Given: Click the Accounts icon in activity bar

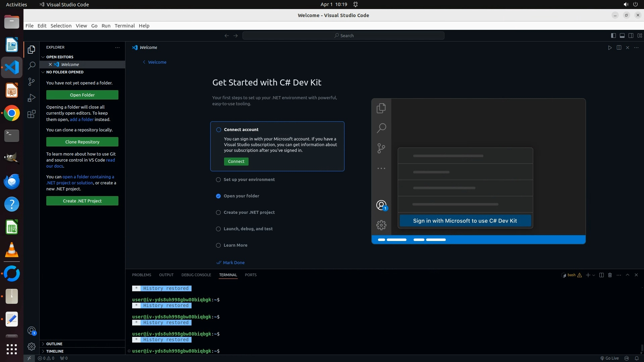Looking at the screenshot, I should coord(32,331).
